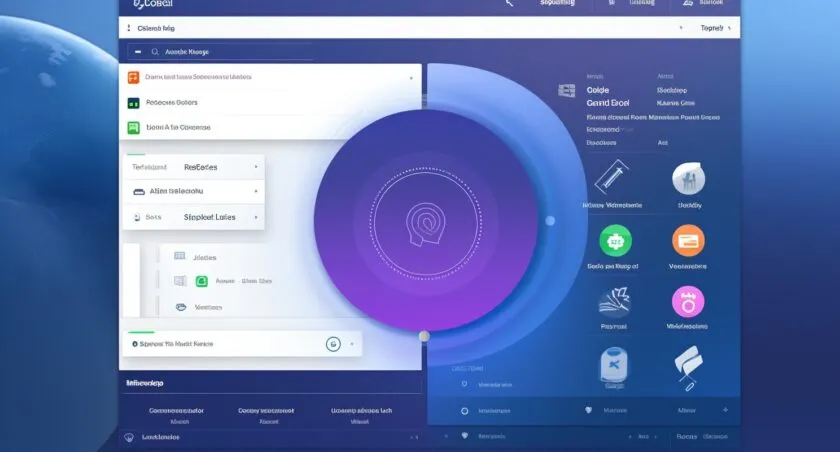Click the person icon at the top-right title bar
The height and width of the screenshot is (452, 840).
click(x=688, y=3)
